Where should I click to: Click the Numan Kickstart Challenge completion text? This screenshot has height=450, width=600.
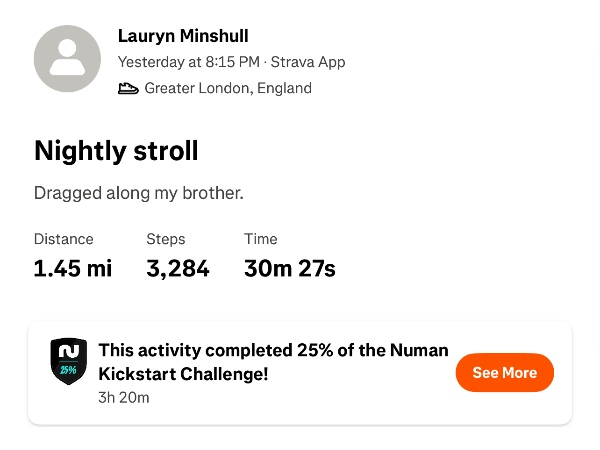pos(273,362)
